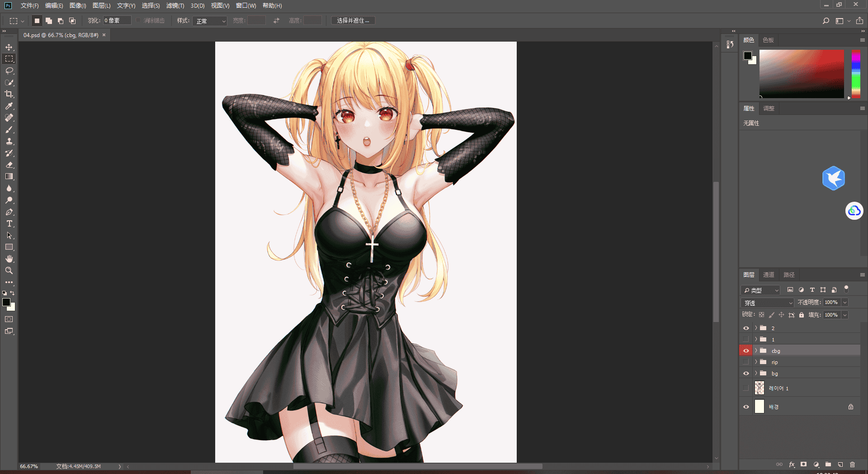Select the Eraser tool
This screenshot has height=474, width=868.
coord(9,165)
